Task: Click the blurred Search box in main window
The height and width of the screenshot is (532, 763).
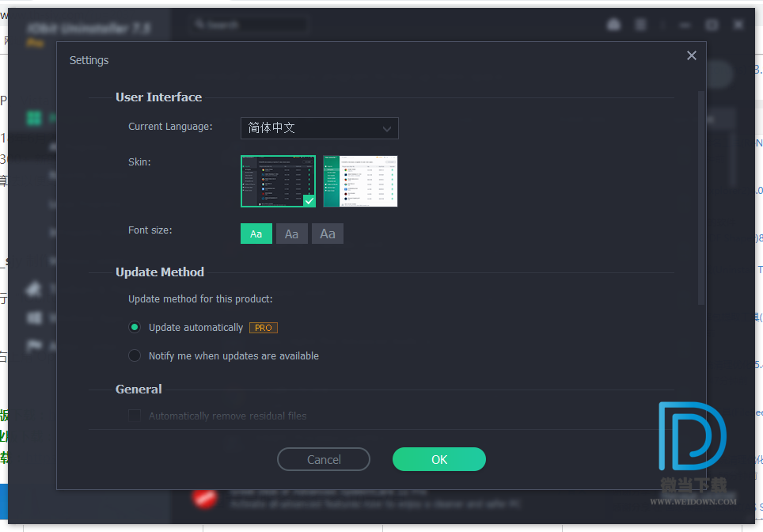Action: tap(249, 25)
